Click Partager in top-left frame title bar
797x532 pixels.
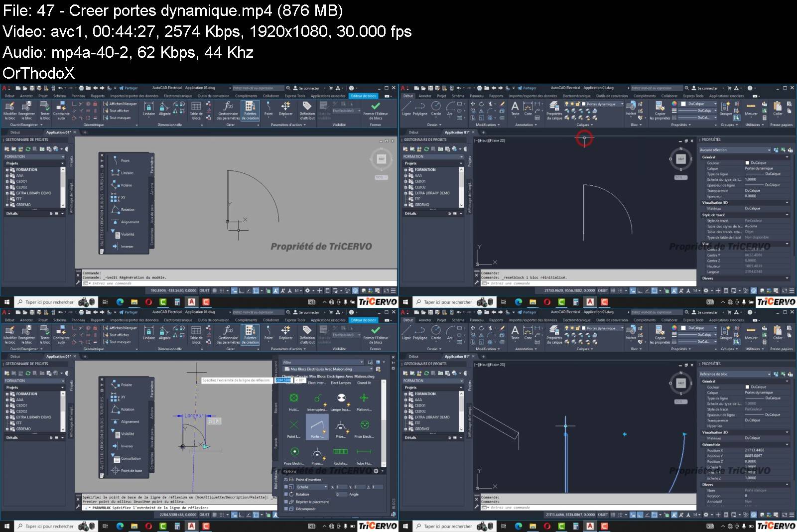(128, 88)
